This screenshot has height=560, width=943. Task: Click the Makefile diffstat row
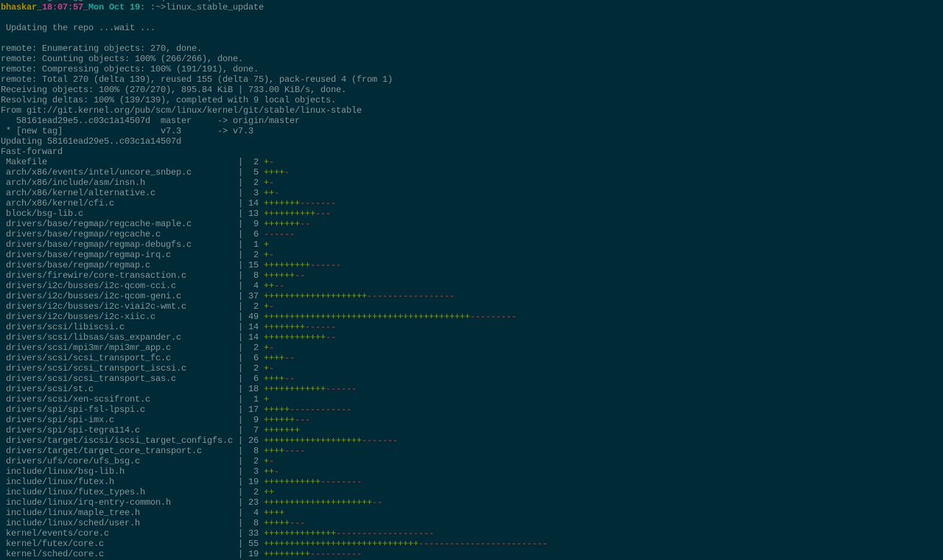[x=140, y=162]
